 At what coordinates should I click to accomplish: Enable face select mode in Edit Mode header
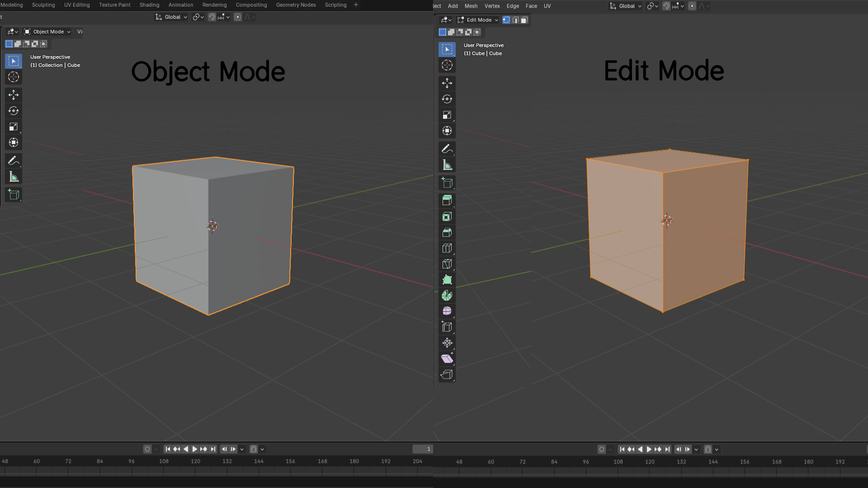[524, 20]
